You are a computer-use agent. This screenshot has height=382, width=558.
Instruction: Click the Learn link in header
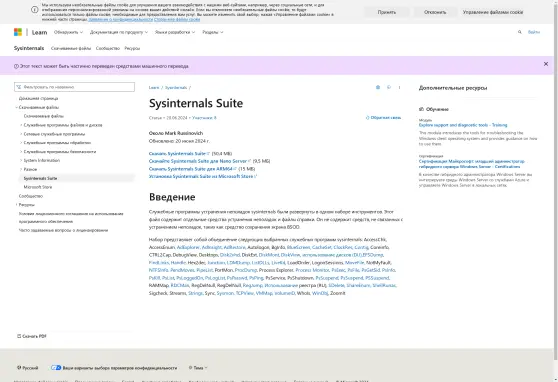[x=40, y=32]
